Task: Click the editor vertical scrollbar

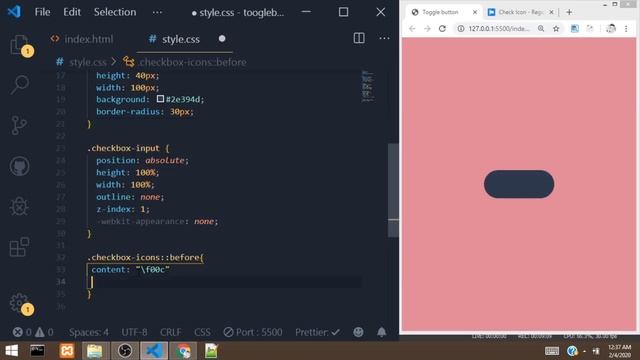Action: coord(393,190)
